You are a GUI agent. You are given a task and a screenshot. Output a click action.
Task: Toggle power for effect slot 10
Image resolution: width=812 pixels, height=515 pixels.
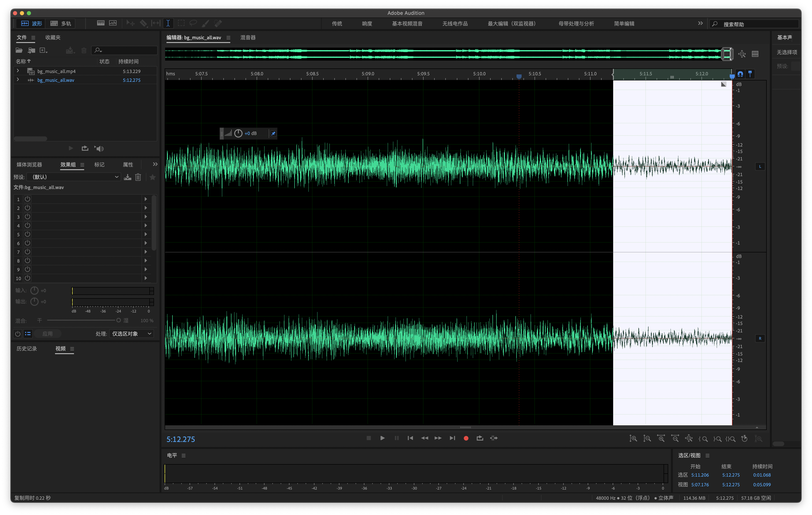tap(28, 278)
